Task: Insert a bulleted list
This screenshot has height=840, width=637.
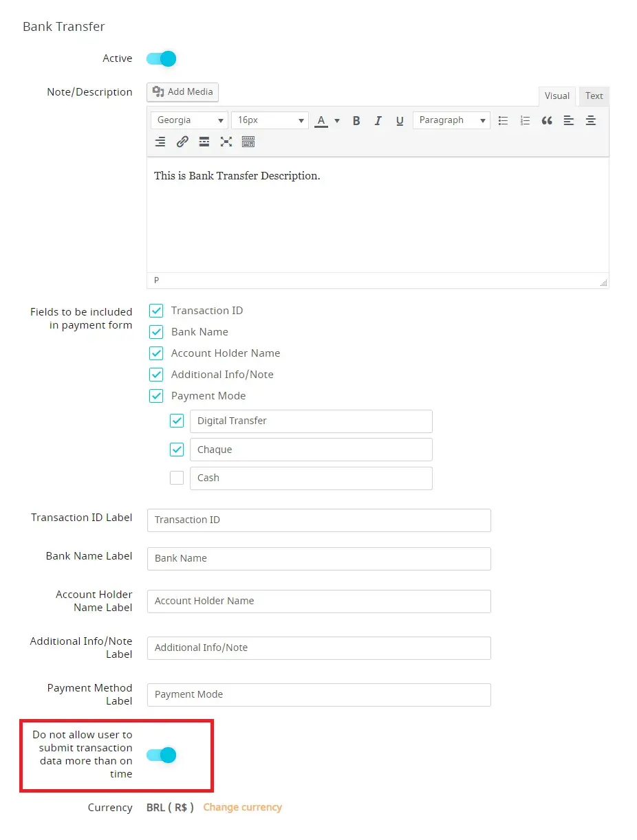Action: coord(503,120)
